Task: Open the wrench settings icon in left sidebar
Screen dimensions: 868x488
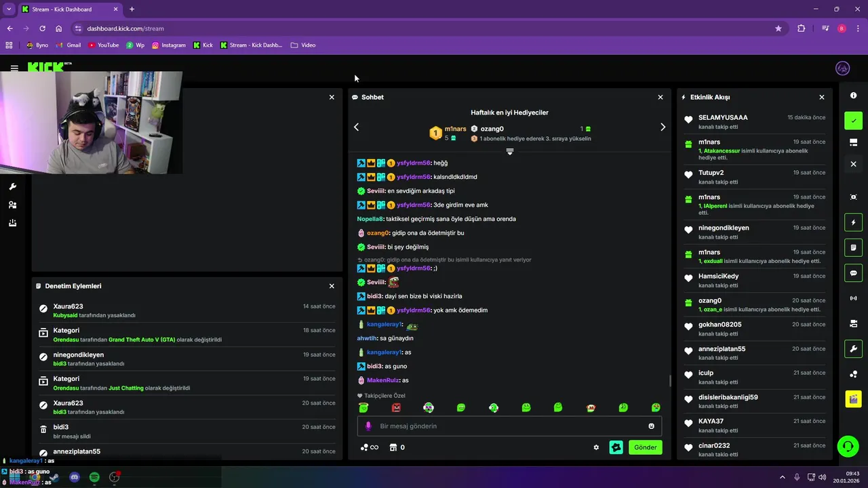Action: click(12, 186)
